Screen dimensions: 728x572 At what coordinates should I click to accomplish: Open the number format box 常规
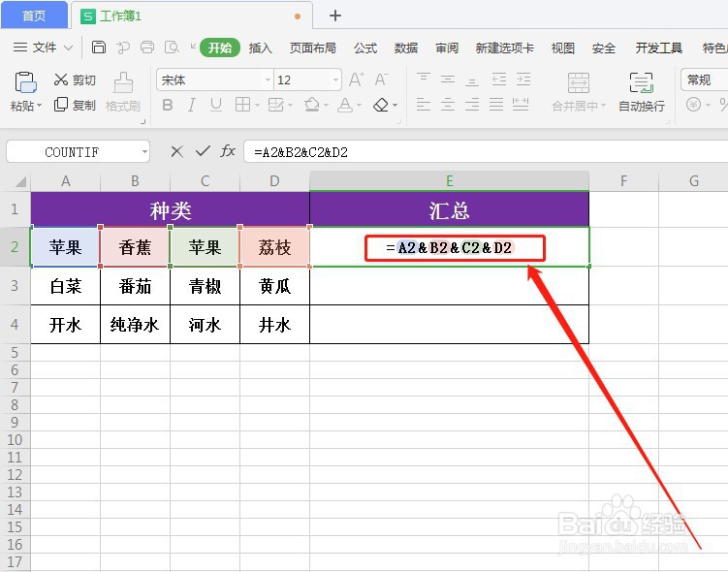pyautogui.click(x=705, y=79)
